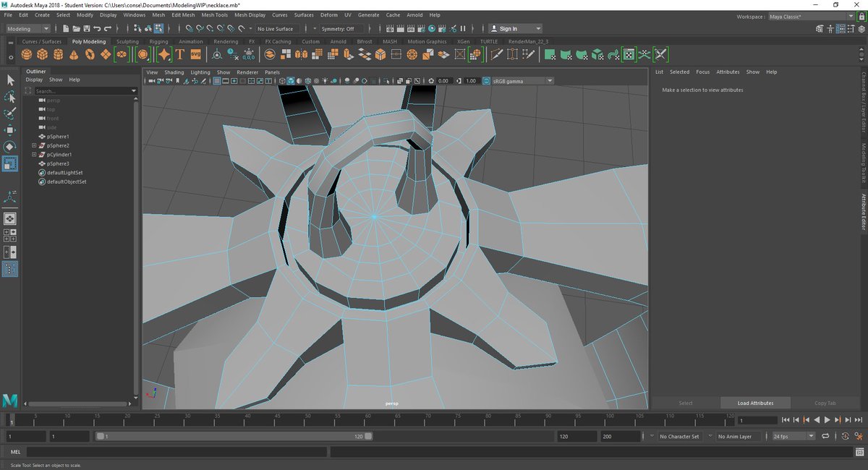Screen dimensions: 868x470
Task: Open the Mesh Tools menu
Action: (214, 14)
